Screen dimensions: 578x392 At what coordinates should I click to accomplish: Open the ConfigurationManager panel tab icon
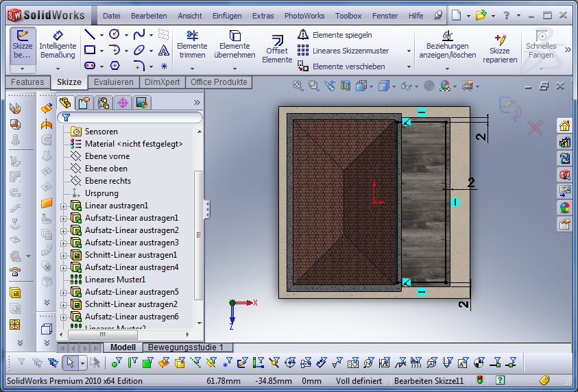(x=104, y=103)
